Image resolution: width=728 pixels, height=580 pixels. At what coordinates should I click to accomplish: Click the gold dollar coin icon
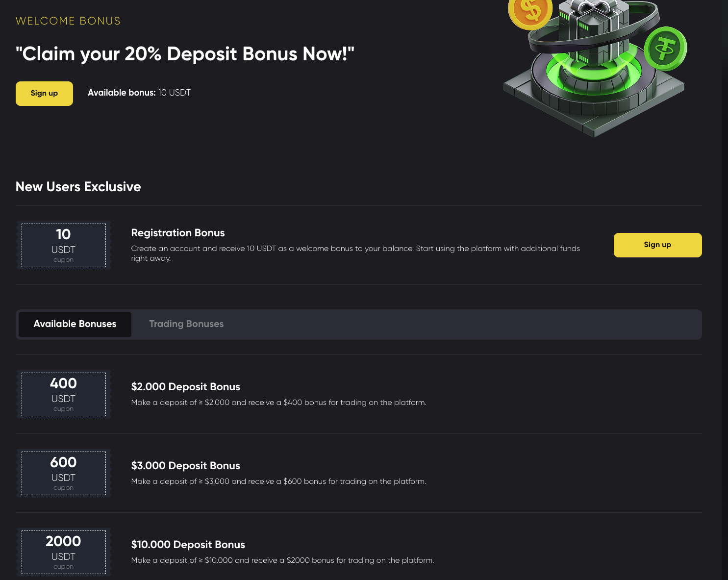tap(529, 11)
